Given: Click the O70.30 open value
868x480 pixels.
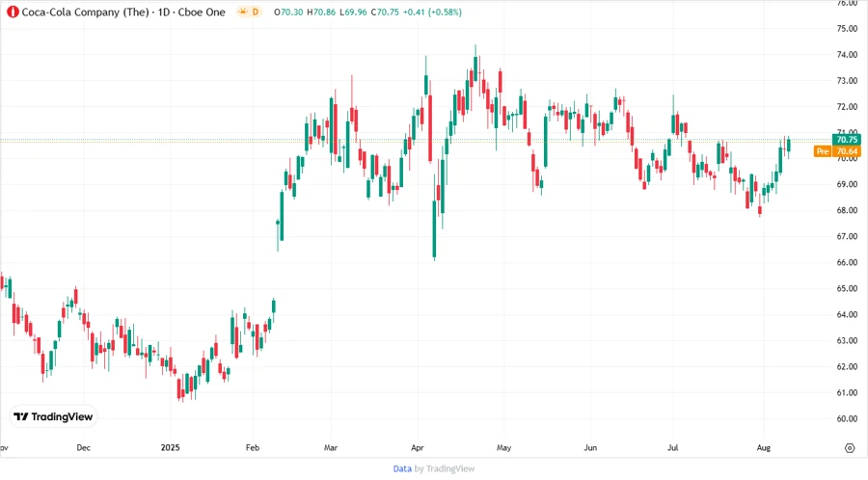Looking at the screenshot, I should click(x=288, y=13).
